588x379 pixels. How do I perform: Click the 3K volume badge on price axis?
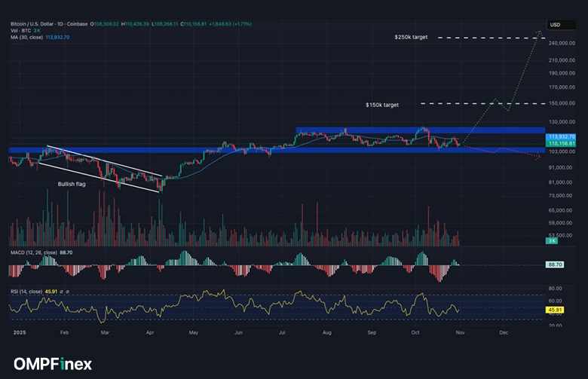pyautogui.click(x=551, y=240)
